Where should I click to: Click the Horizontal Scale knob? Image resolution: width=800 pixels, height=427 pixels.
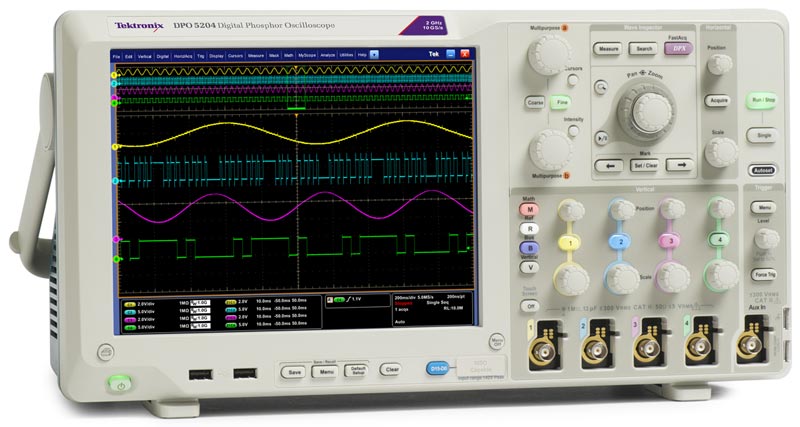(718, 150)
